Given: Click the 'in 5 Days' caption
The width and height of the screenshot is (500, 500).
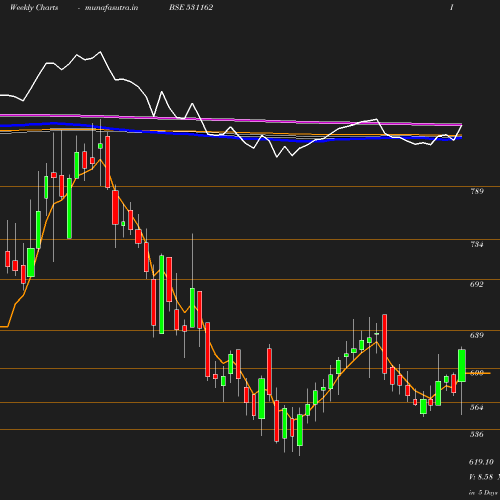Looking at the screenshot, I should [483, 492].
